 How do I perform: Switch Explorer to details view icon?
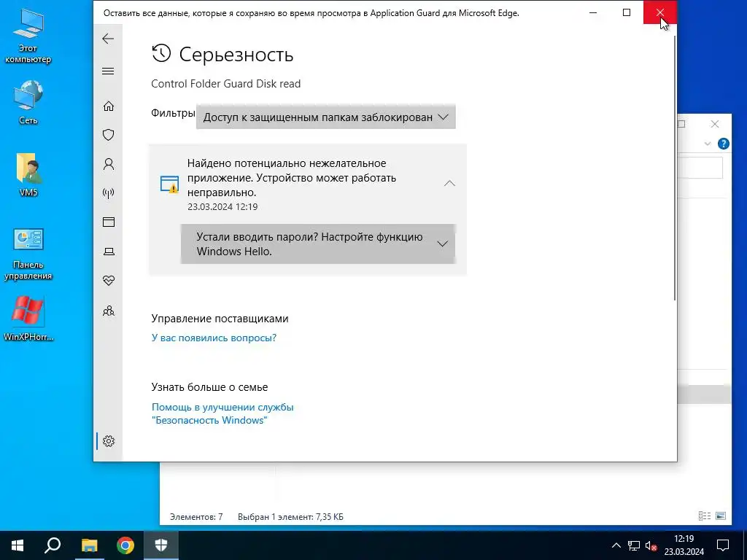705,516
